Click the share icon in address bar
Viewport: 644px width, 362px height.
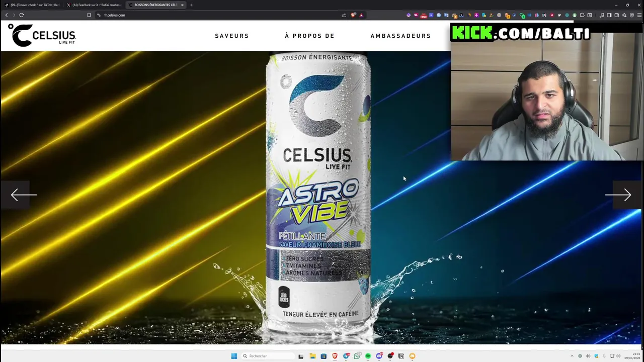click(x=344, y=15)
